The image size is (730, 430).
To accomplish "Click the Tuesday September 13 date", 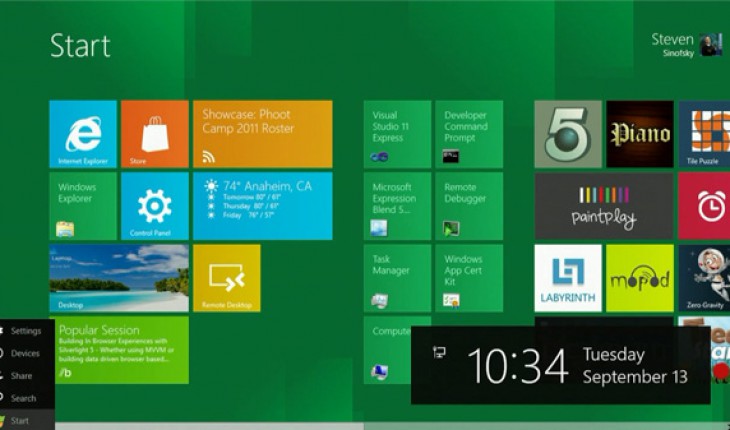I will click(635, 365).
